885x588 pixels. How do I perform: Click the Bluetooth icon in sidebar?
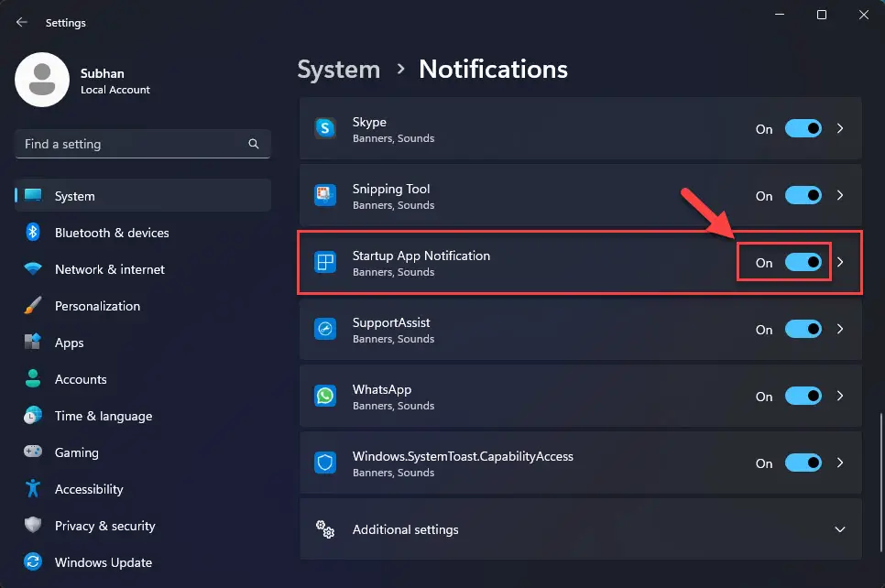(x=33, y=232)
